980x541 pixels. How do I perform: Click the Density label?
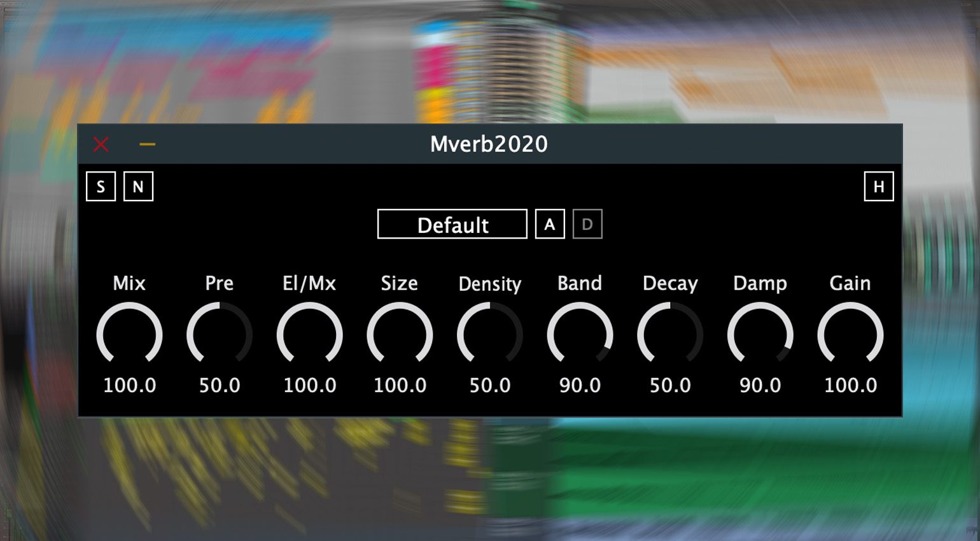point(490,284)
